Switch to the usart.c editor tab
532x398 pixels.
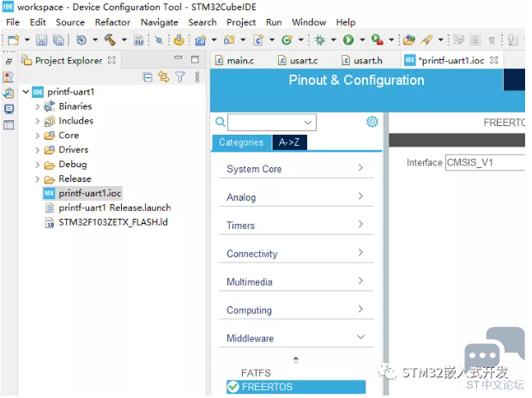[298, 60]
